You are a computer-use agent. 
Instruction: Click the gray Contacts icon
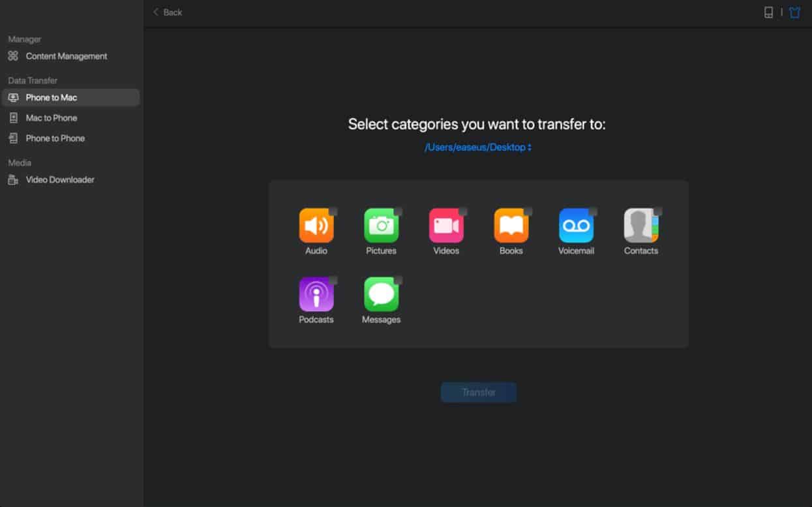point(640,226)
